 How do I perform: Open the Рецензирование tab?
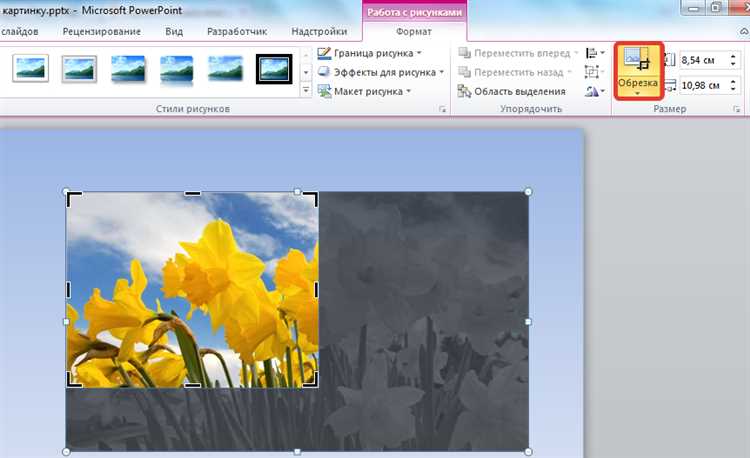click(102, 32)
